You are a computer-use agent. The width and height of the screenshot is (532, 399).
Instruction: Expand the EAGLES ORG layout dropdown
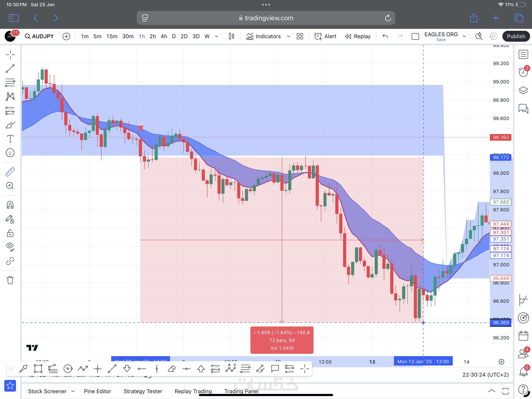(x=464, y=36)
